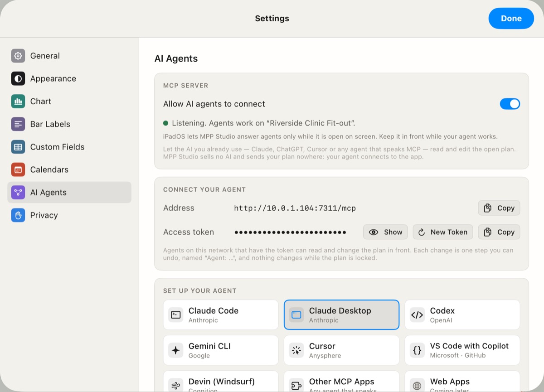
Task: Click the address http://10.0.1.104:7311/mcp text
Action: pos(295,208)
